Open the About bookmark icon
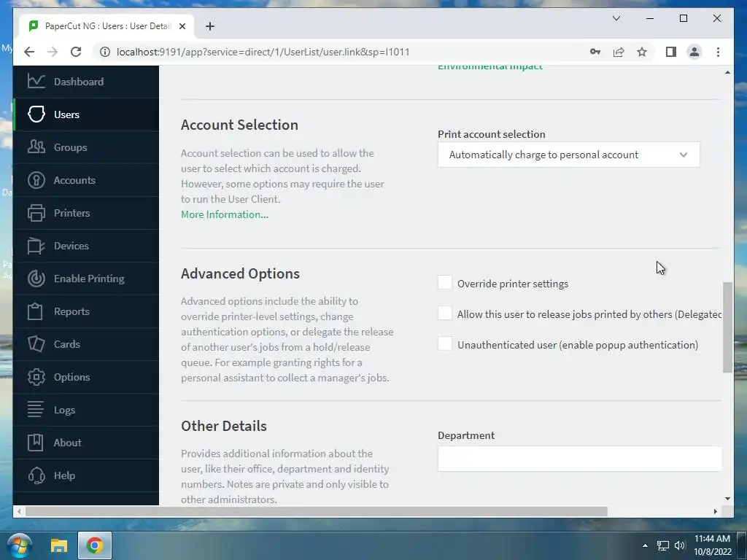Image resolution: width=747 pixels, height=560 pixels. click(35, 443)
